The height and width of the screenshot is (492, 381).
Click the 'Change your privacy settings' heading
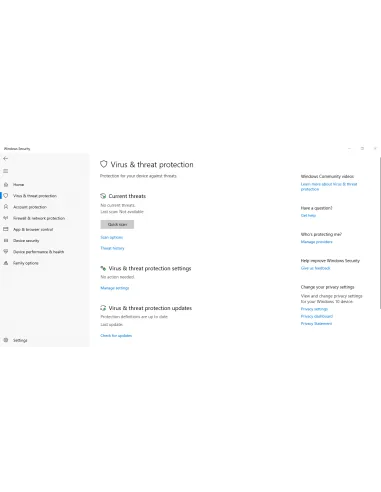click(328, 287)
